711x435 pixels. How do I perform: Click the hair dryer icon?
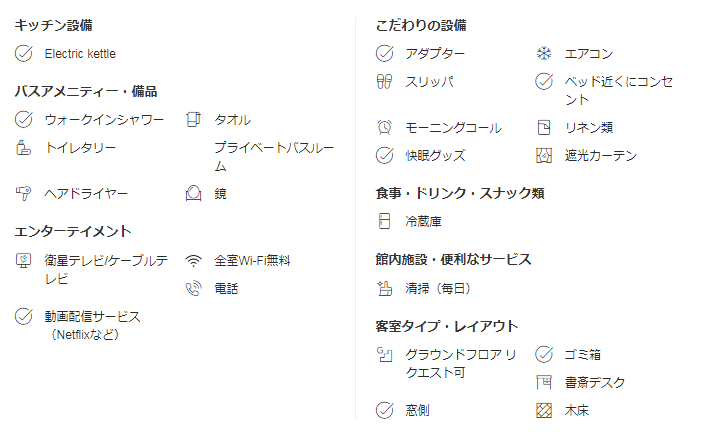click(x=24, y=193)
